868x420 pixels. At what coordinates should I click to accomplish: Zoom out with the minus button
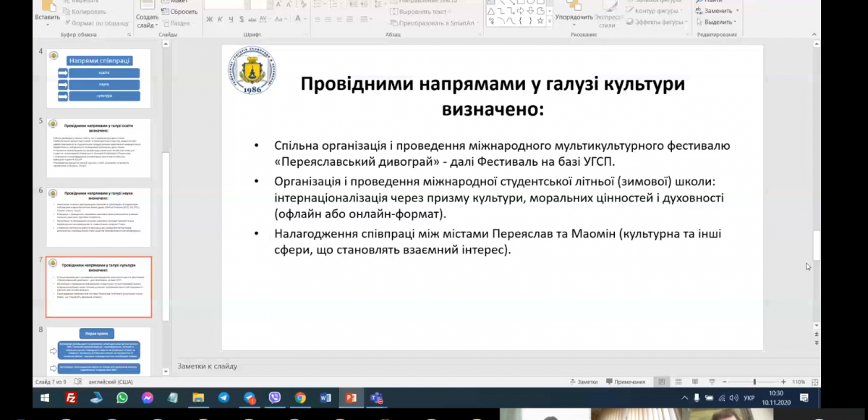(725, 382)
